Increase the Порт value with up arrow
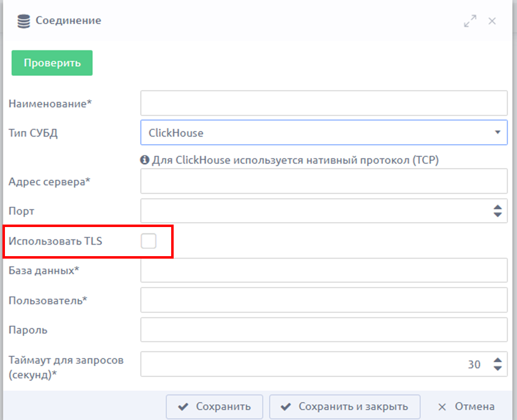The width and height of the screenshot is (517, 420). [x=497, y=207]
